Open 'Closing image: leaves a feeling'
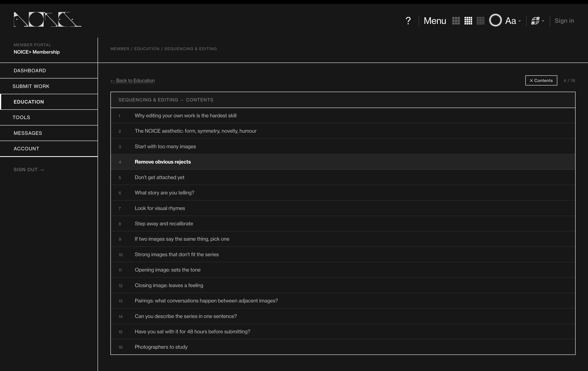Screen dimensions: 588x371 pyautogui.click(x=343, y=285)
